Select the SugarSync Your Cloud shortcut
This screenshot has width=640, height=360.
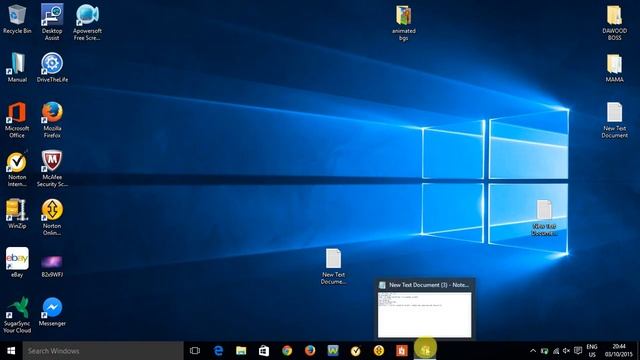[x=17, y=315]
